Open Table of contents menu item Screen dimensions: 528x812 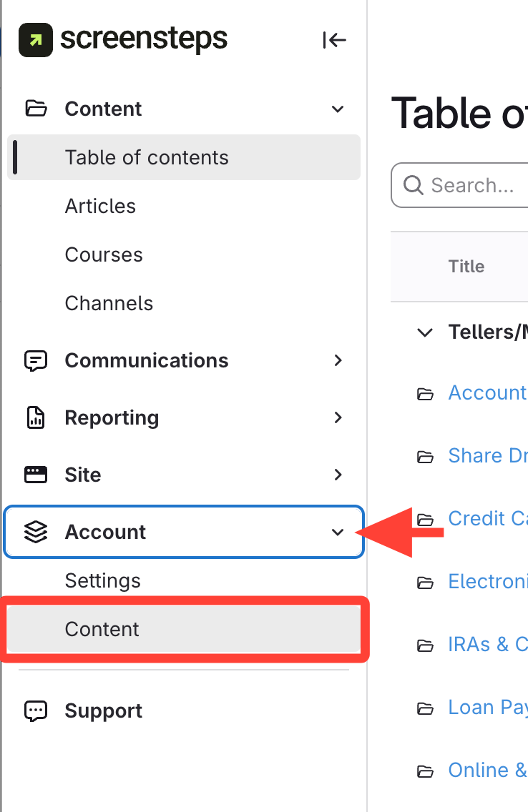point(147,157)
